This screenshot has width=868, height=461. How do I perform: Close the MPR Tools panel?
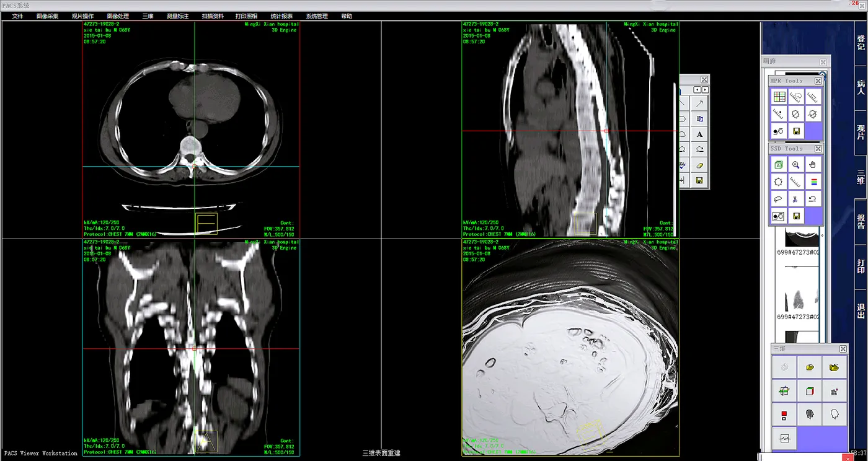pos(818,81)
